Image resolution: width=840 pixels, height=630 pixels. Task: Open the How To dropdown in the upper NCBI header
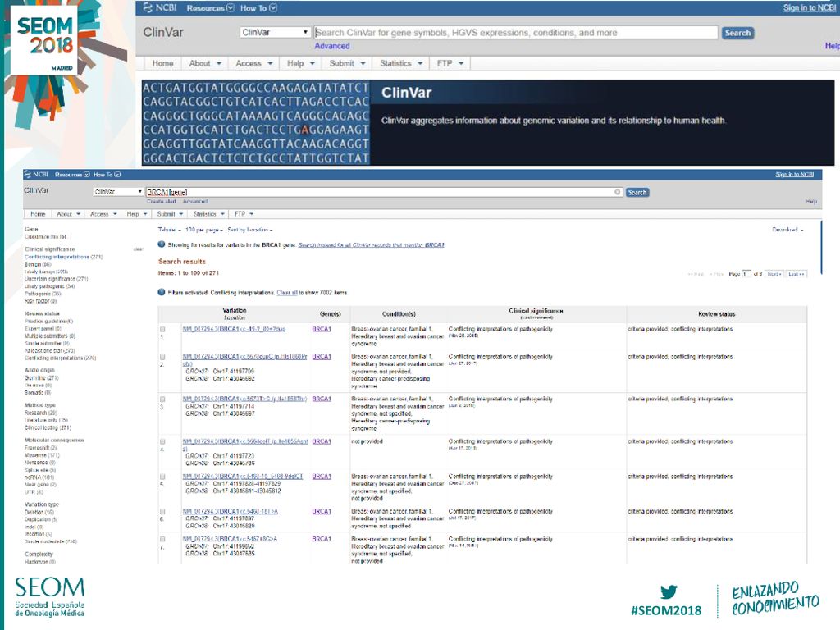(x=258, y=8)
